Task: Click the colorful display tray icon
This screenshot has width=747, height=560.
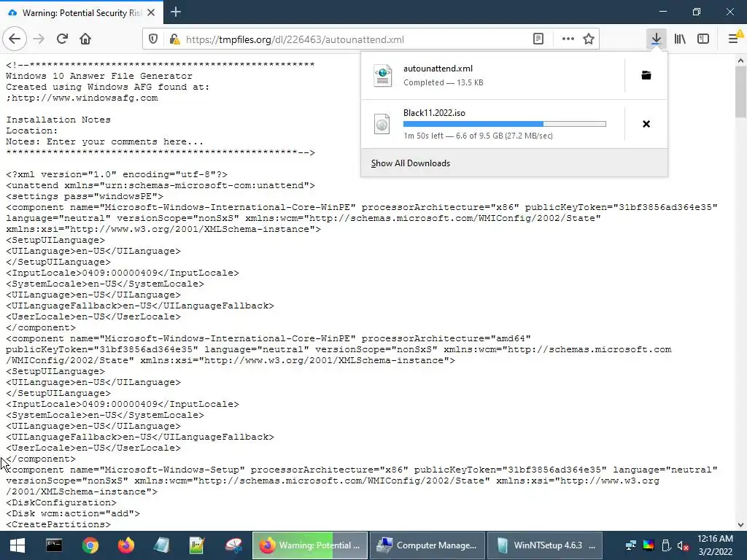Action: click(x=649, y=545)
